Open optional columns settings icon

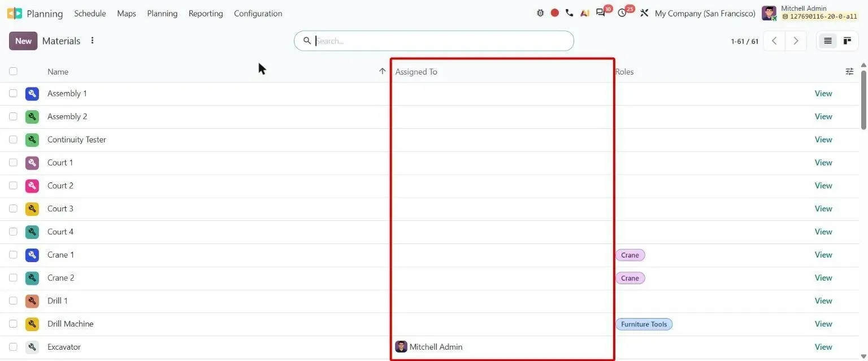click(849, 71)
